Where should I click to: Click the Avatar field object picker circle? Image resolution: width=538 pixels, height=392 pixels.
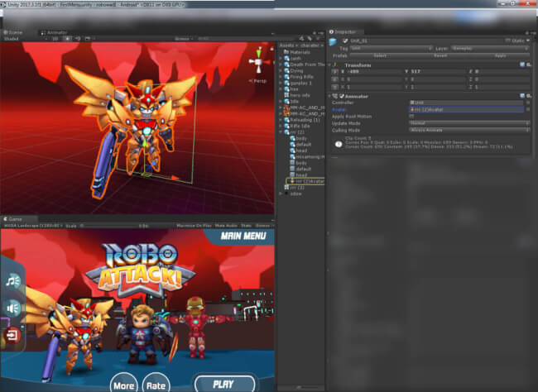pos(527,110)
